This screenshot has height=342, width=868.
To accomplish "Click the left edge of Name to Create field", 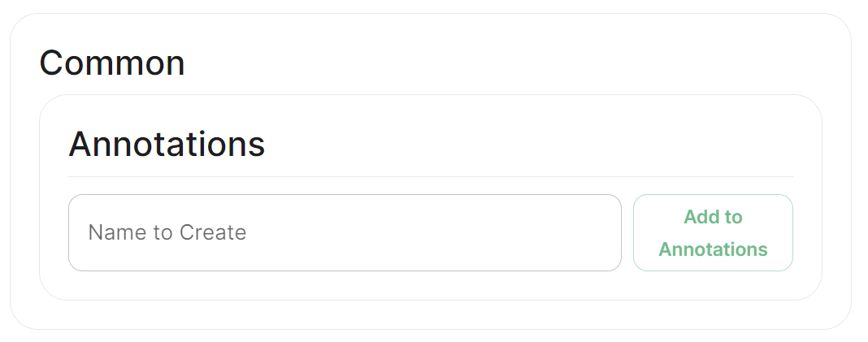I will point(76,233).
